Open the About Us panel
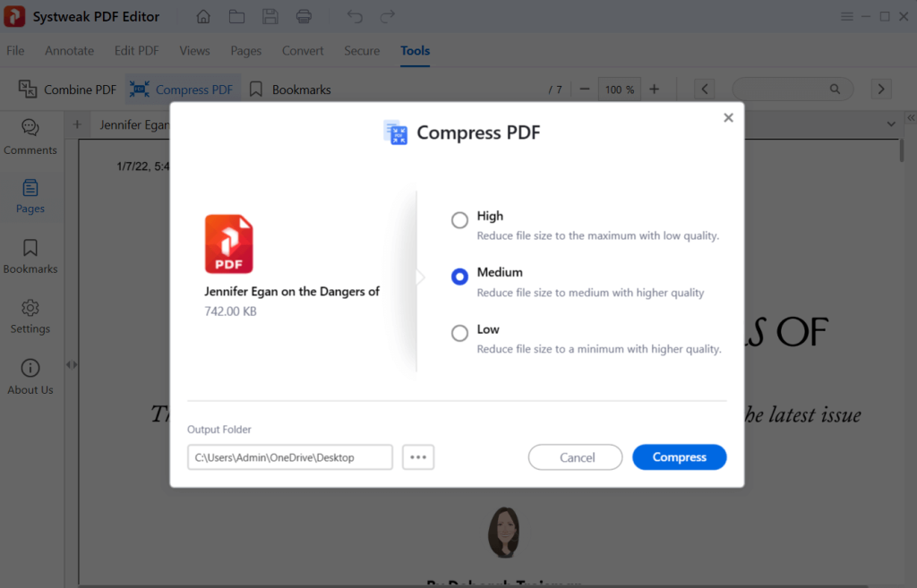Screen dimensions: 917x588 point(30,377)
